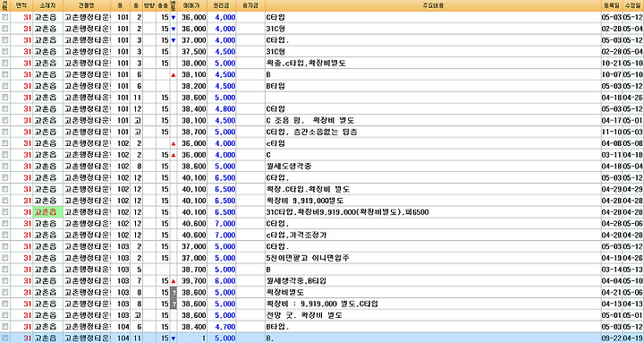Click the 4,700 premium value
Image resolution: width=644 pixels, height=343 pixels.
pos(225,327)
